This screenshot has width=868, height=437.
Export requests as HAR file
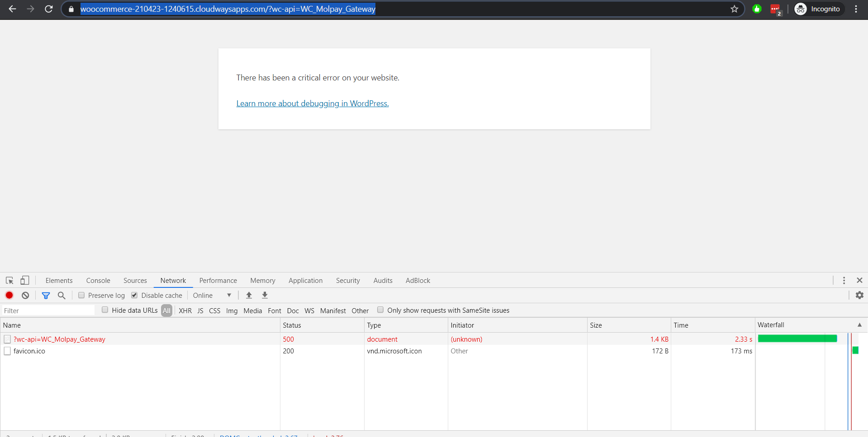264,295
